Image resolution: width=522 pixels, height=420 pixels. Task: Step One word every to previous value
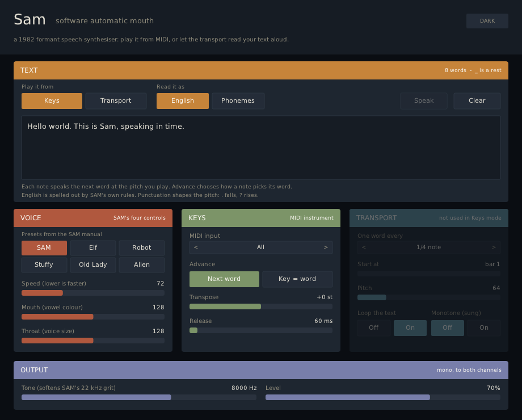(x=364, y=247)
